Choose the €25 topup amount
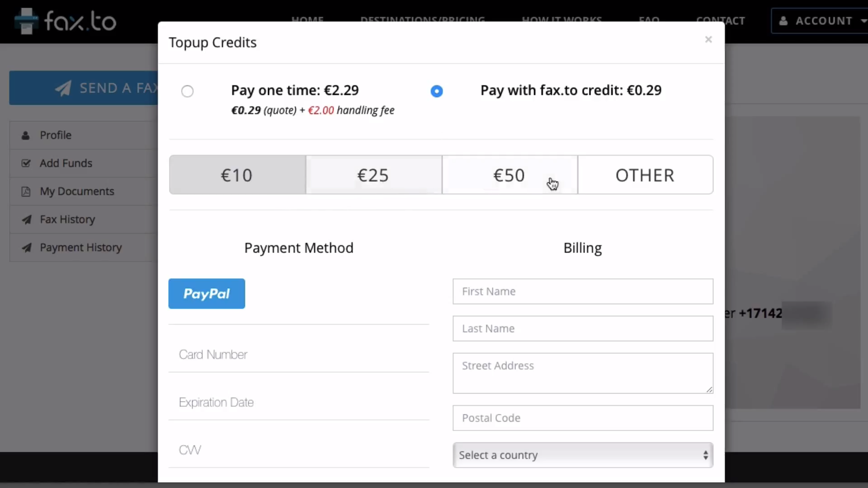The height and width of the screenshot is (488, 868). 373,175
